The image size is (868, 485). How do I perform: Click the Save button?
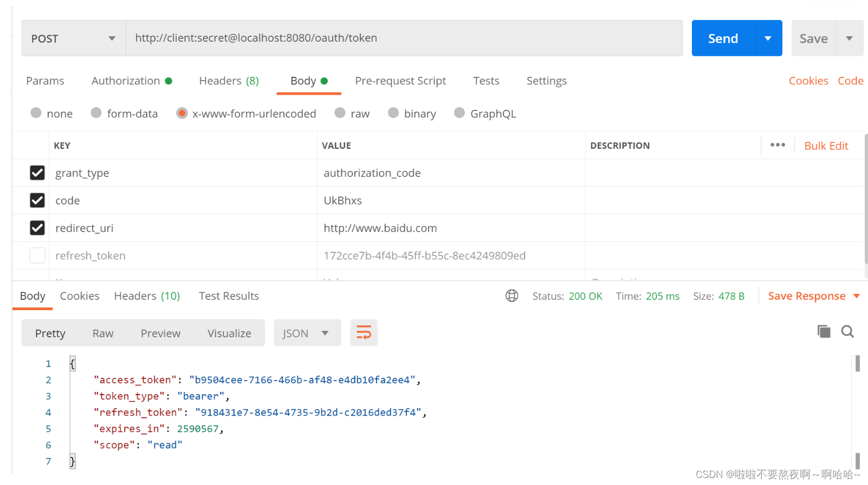pos(813,38)
